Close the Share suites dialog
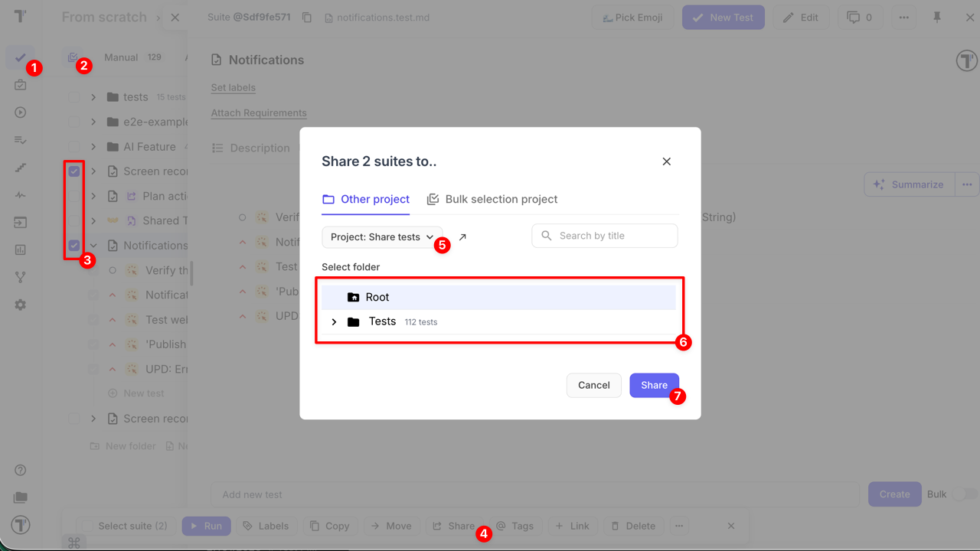The width and height of the screenshot is (980, 551). coord(666,161)
